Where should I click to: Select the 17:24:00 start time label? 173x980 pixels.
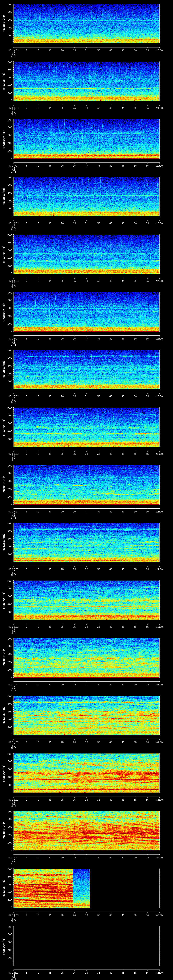pos(13,339)
